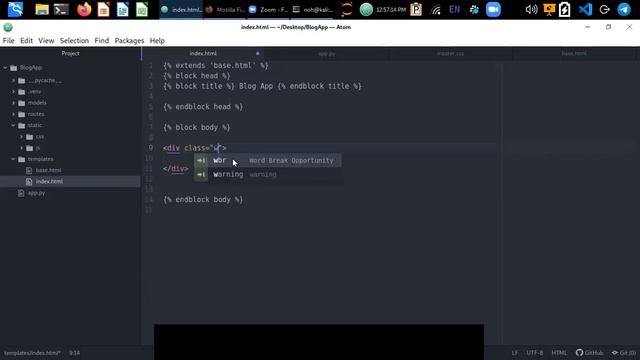Choose the 'wbr' autocomplete suggestion
The image size is (640, 360).
click(268, 160)
